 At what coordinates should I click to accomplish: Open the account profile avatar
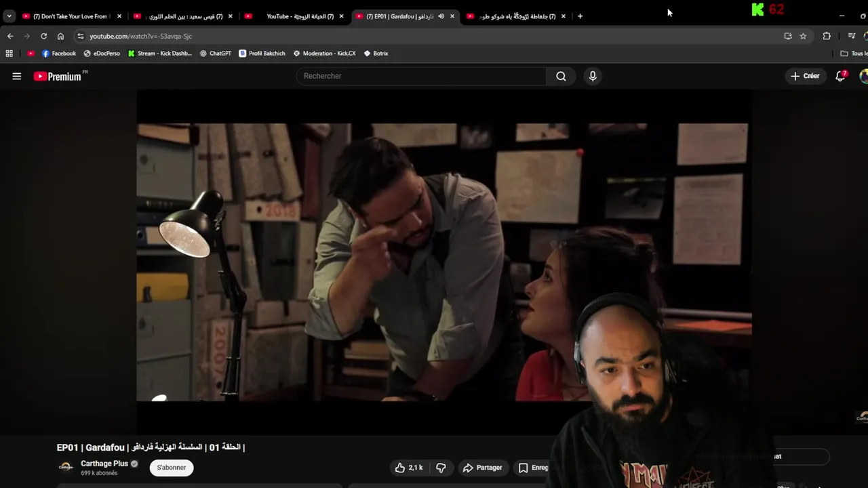pyautogui.click(x=863, y=76)
